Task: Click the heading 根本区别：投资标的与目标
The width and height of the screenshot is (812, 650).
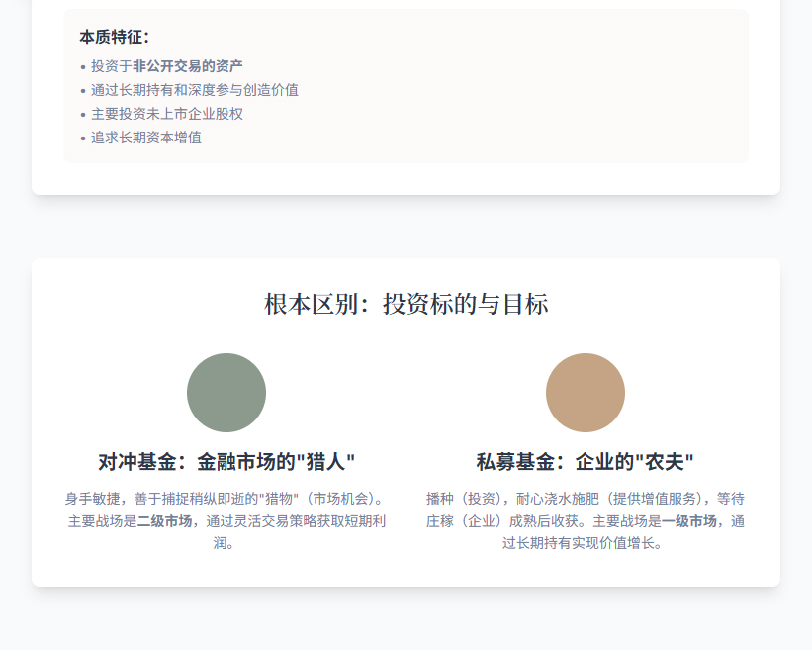Action: (x=406, y=304)
